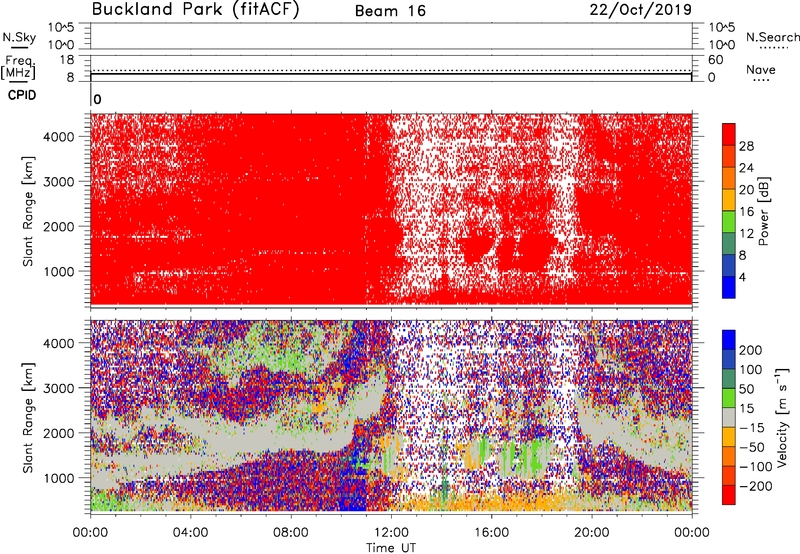Image resolution: width=800 pixels, height=554 pixels.
Task: Click the plot title Buckland Park (fitACF)
Action: [x=195, y=9]
